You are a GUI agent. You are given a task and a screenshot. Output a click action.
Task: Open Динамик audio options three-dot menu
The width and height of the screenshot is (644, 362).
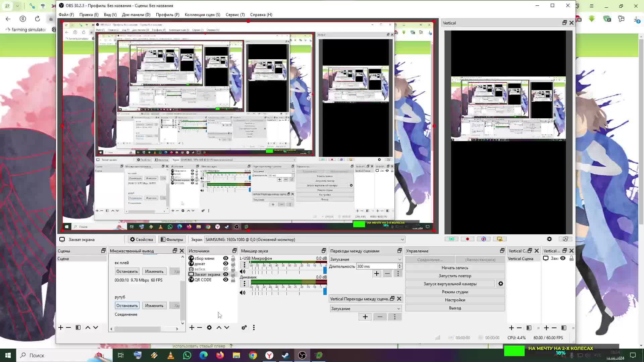[244, 284]
